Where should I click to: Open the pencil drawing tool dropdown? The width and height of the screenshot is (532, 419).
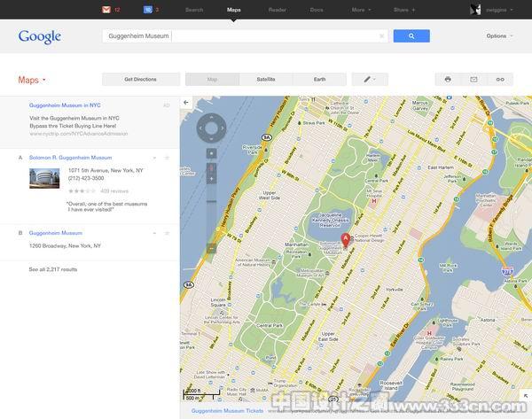click(x=370, y=80)
